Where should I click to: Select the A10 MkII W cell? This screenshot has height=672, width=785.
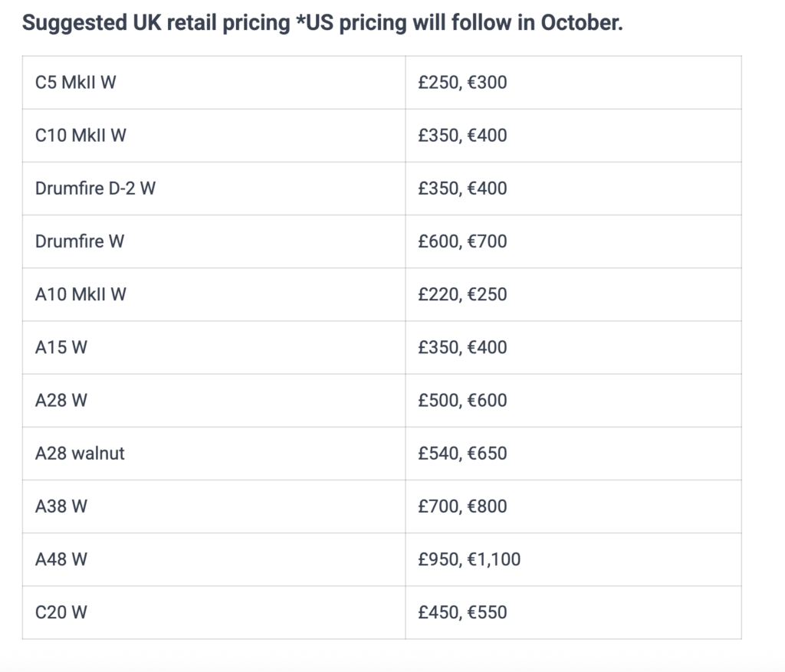point(80,294)
